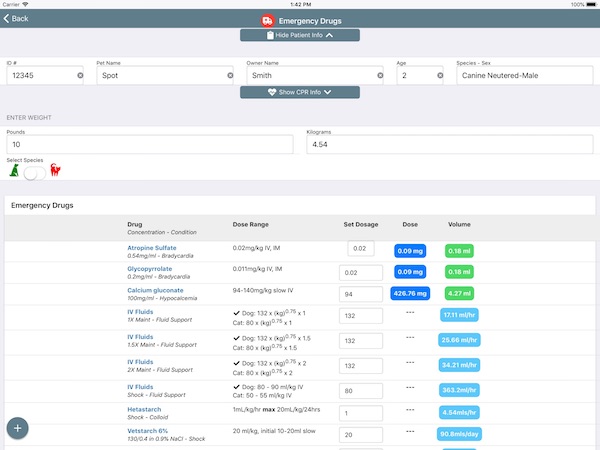The image size is (600, 450).
Task: Open Vetstarch 6% drug details
Action: pos(147,431)
